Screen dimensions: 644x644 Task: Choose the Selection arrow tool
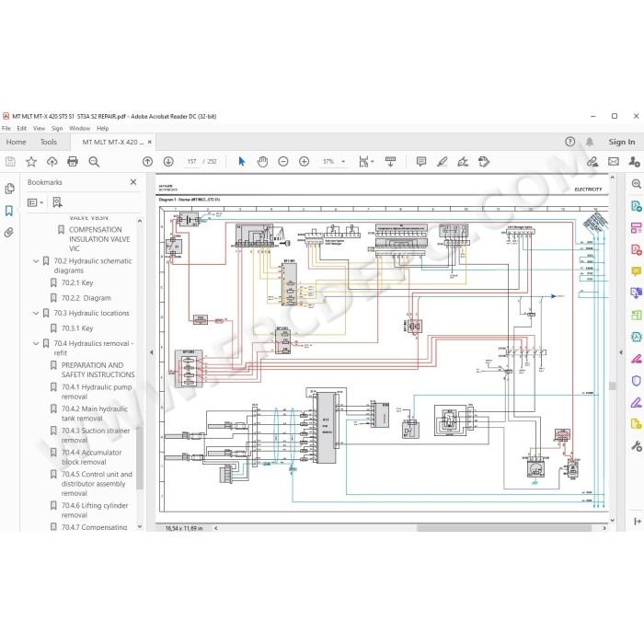coord(241,161)
